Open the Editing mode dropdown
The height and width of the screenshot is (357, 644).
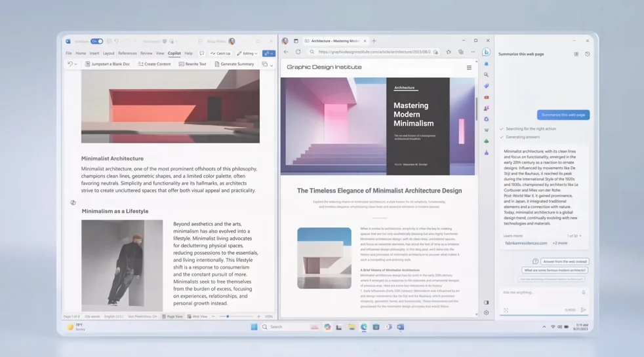247,54
